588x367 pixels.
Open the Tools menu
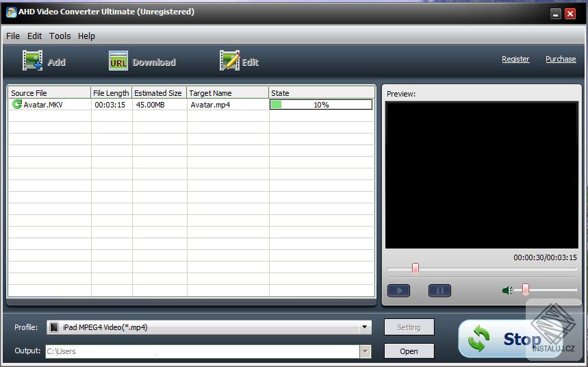[x=60, y=36]
